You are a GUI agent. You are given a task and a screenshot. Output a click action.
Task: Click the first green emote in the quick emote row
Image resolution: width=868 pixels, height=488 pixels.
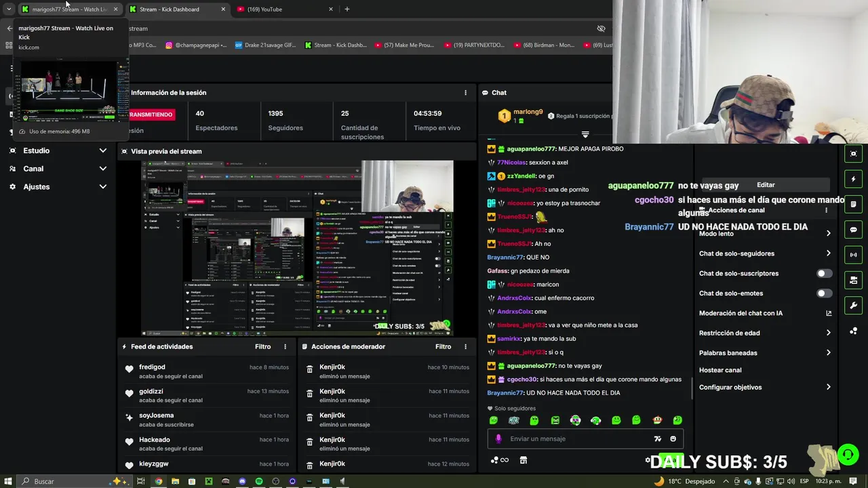[494, 420]
